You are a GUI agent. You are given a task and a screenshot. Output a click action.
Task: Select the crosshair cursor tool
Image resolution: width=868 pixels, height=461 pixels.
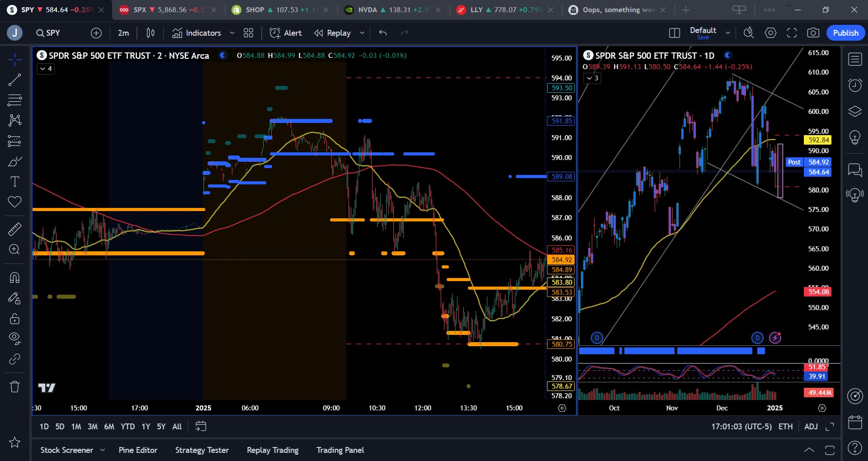(x=14, y=59)
